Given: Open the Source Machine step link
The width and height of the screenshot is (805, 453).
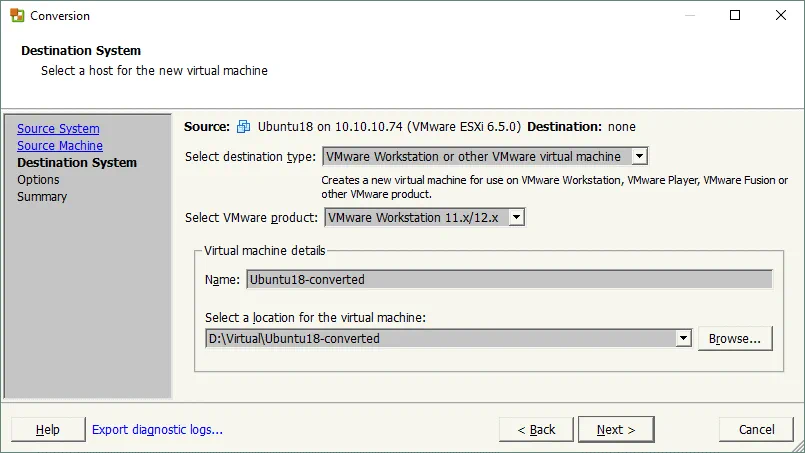Looking at the screenshot, I should pos(60,146).
